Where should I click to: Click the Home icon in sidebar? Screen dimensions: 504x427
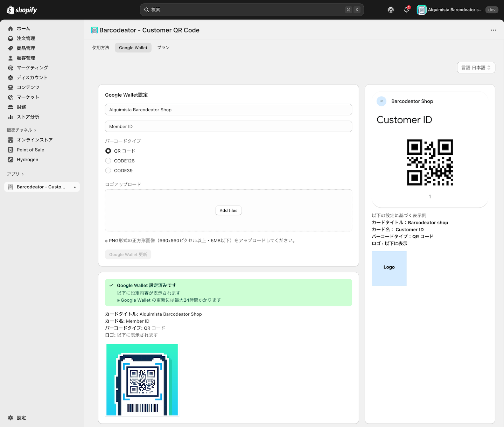pyautogui.click(x=10, y=29)
